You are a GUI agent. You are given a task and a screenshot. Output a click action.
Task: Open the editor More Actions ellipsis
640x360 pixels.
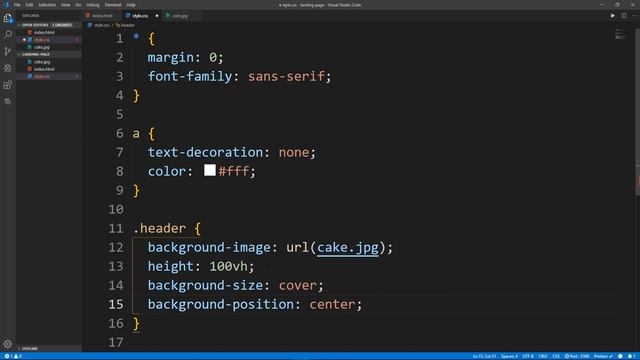pyautogui.click(x=634, y=16)
